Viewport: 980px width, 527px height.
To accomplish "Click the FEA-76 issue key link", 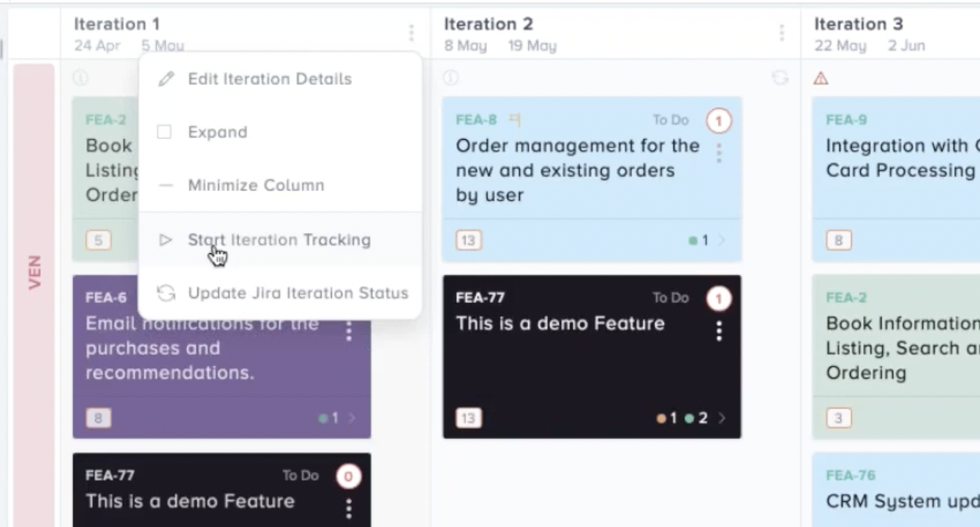I will point(850,476).
